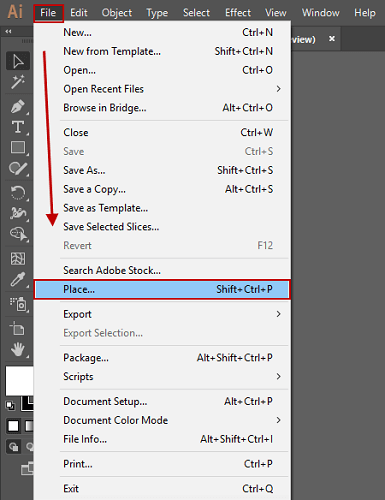Viewport: 385px width, 500px height.
Task: Select the Mesh tool
Action: 18,258
